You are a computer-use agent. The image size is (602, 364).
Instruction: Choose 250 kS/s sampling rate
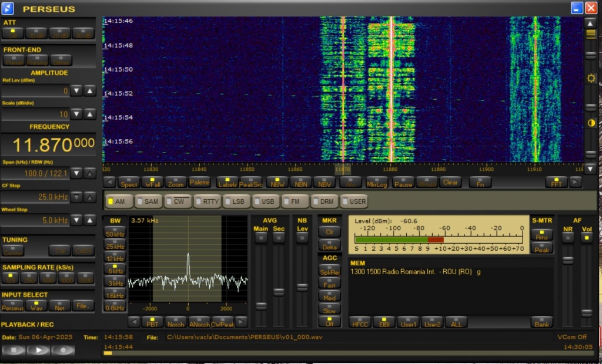click(x=29, y=278)
